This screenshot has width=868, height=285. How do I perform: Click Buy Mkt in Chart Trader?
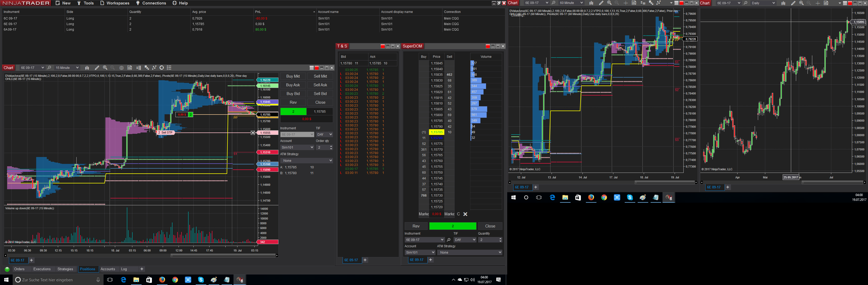[293, 76]
